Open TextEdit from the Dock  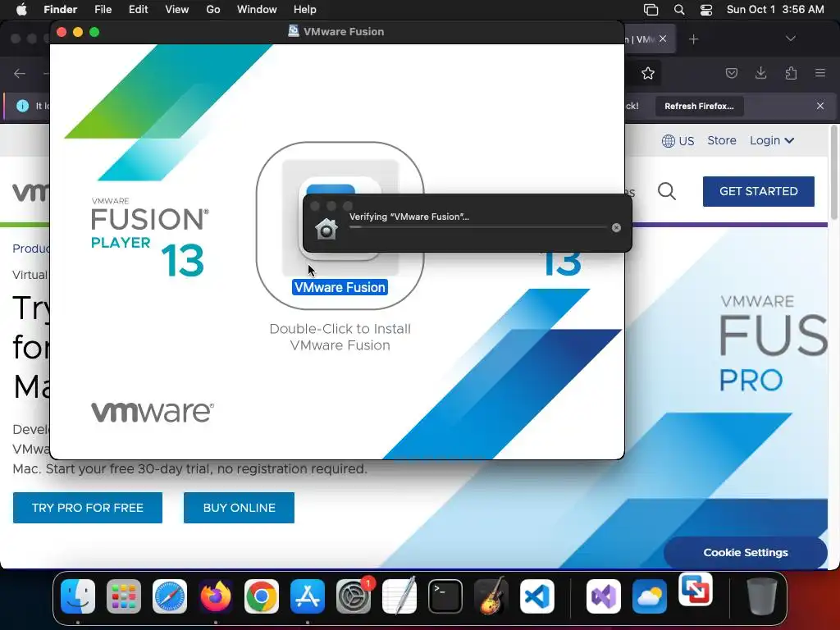399,596
